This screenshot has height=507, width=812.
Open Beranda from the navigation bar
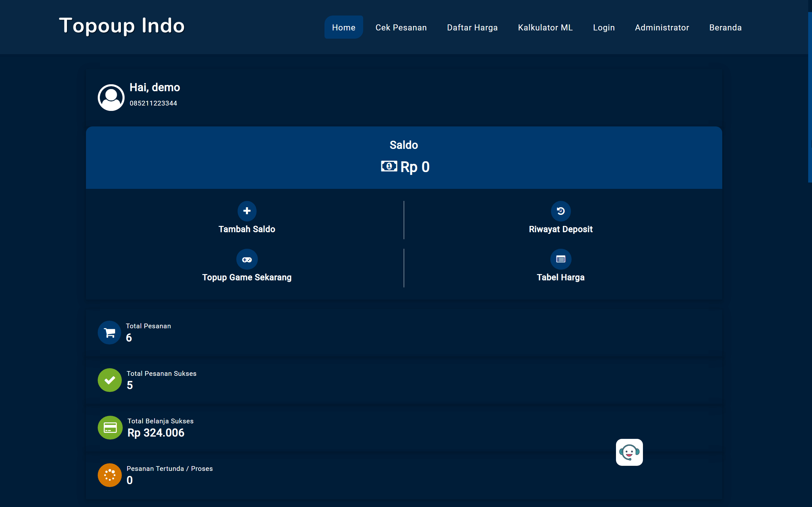coord(725,27)
